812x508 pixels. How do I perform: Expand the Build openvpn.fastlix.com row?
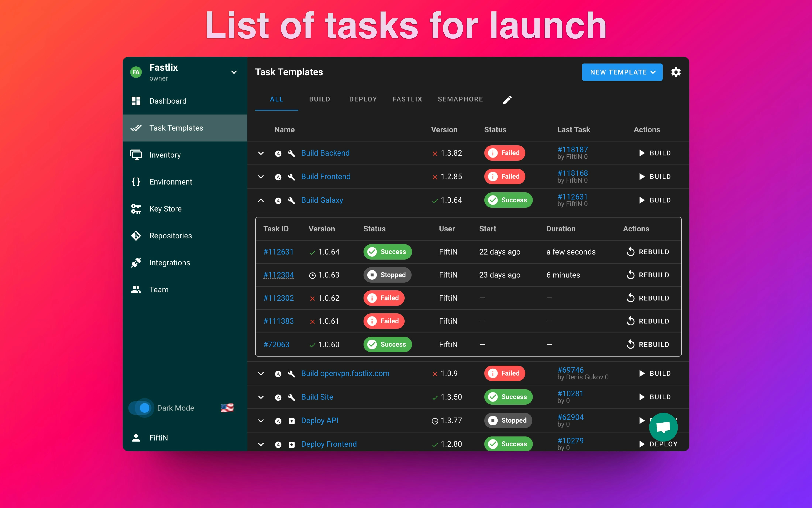(x=261, y=374)
